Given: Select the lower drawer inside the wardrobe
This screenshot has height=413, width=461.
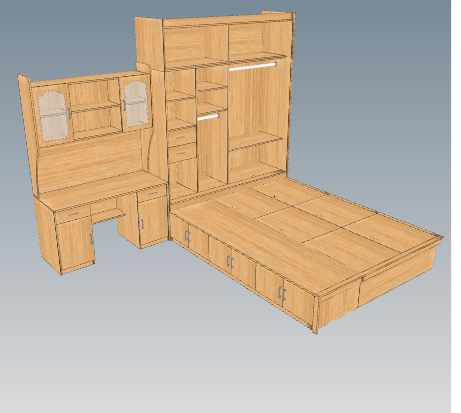Looking at the screenshot, I should coord(182,153).
